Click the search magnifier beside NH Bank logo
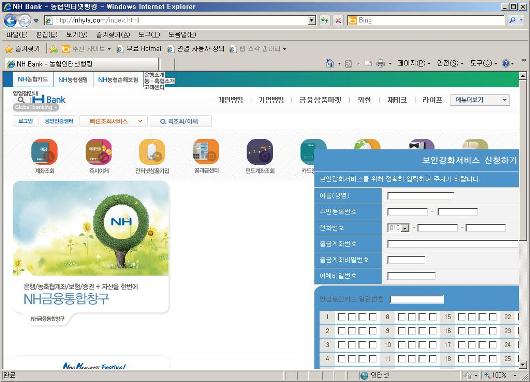This screenshot has height=382, width=530. point(21,100)
